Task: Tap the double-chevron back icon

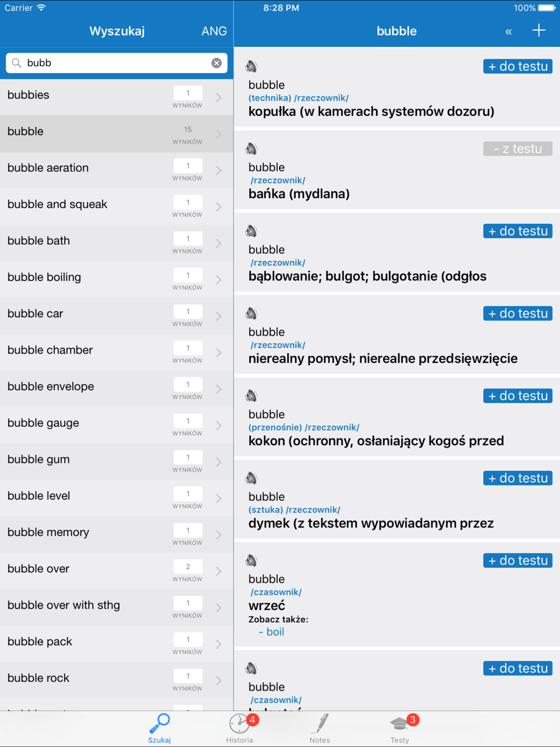Action: [x=508, y=32]
